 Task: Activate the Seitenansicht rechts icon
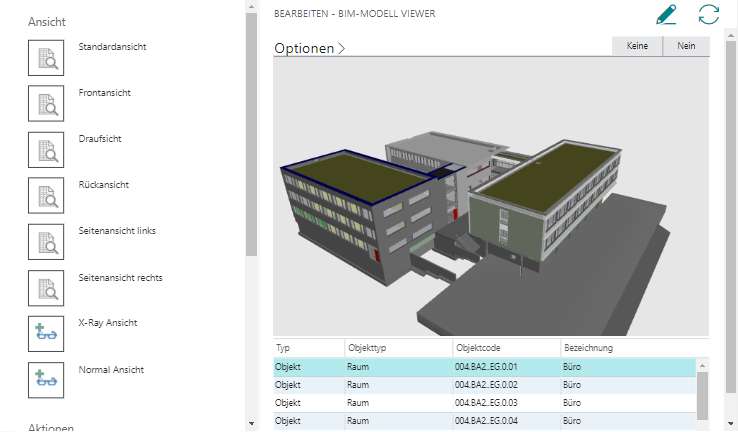click(46, 287)
